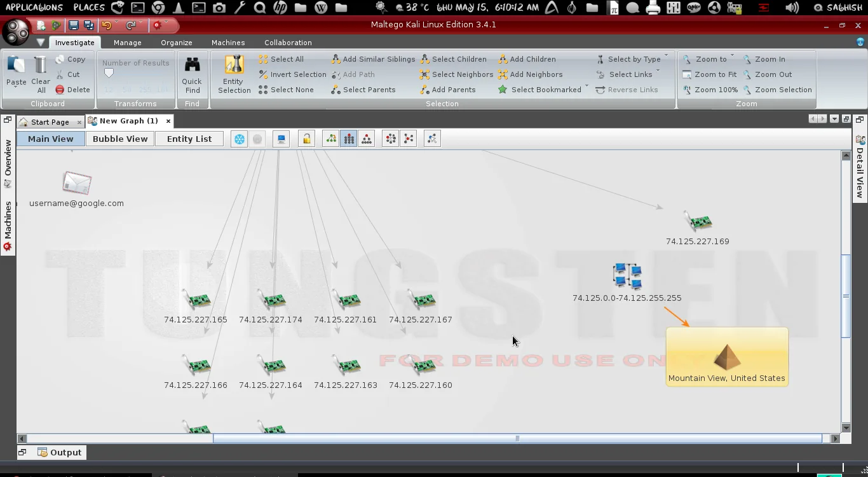Click Add Parents
The height and width of the screenshot is (477, 868).
tap(448, 90)
